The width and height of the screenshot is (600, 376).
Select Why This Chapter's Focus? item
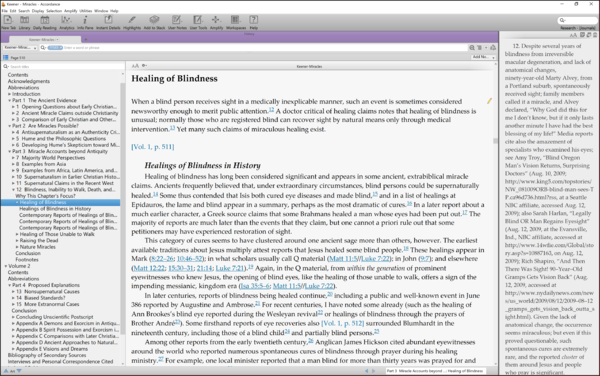click(45, 196)
